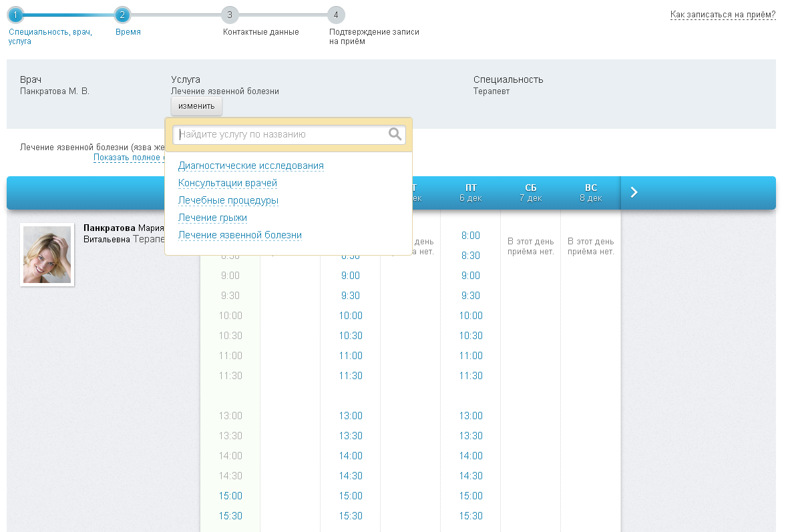Book the 8:00 slot on Friday 6 Dec
The height and width of the screenshot is (532, 786).
point(470,236)
